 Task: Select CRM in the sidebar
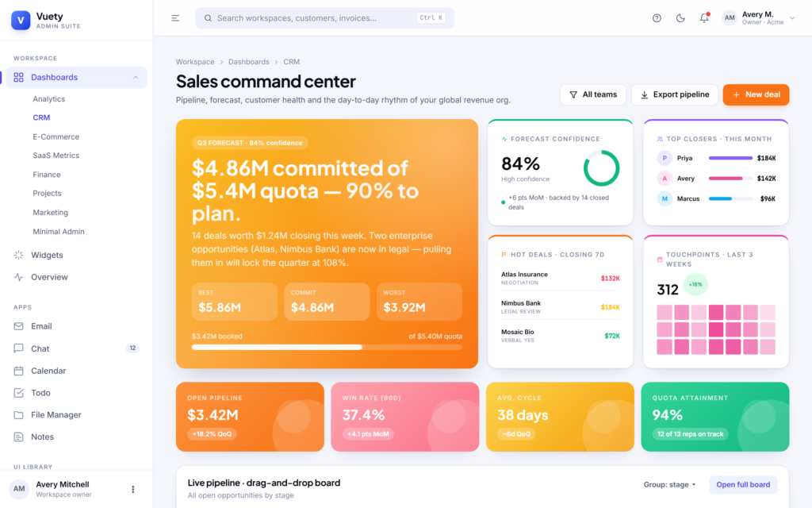(x=41, y=117)
